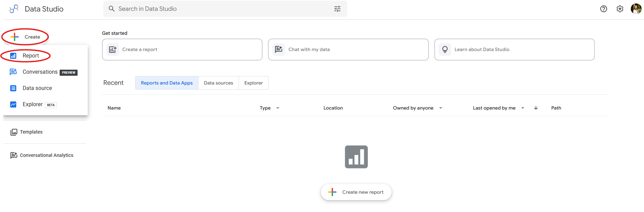Click the Name column header
The image size is (644, 212).
pos(114,108)
